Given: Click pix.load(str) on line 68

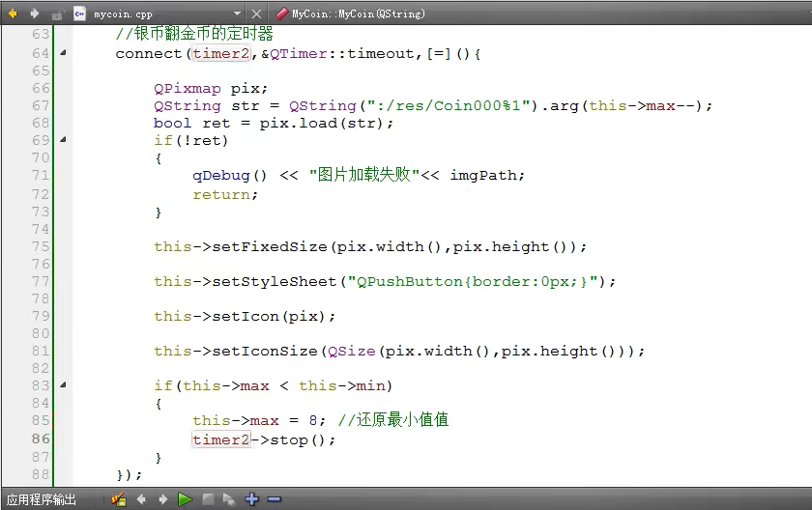Looking at the screenshot, I should click(x=321, y=123).
